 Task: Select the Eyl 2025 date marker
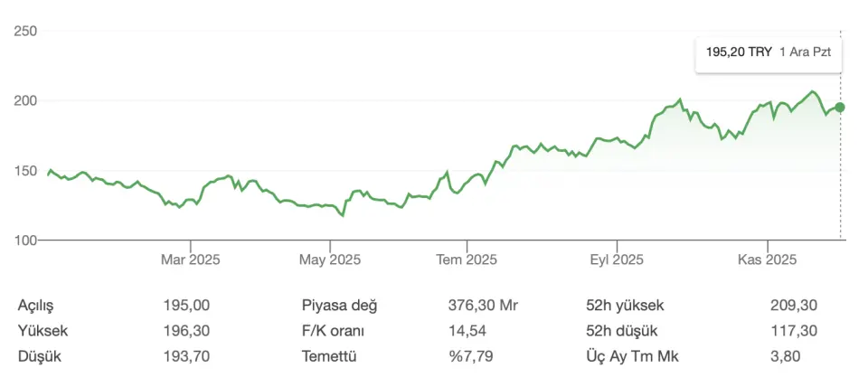[x=617, y=260]
